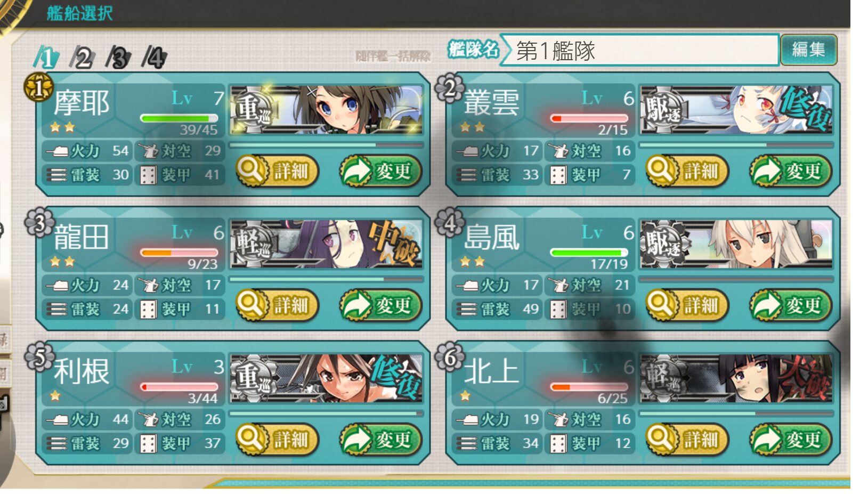Select fleet tab 2
The image size is (868, 494).
[x=83, y=57]
